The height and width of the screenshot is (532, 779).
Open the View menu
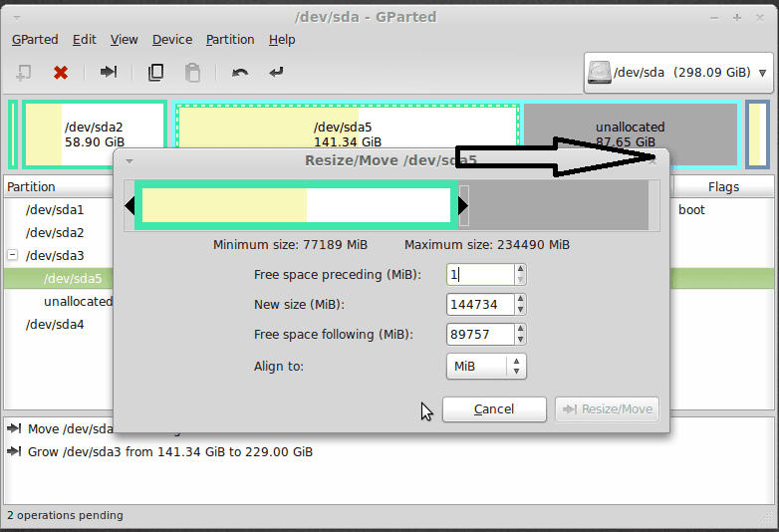124,40
